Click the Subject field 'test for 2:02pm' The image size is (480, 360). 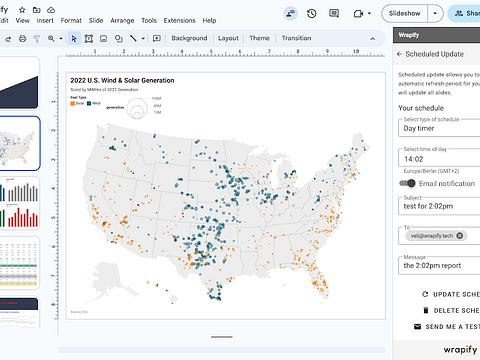tap(439, 206)
